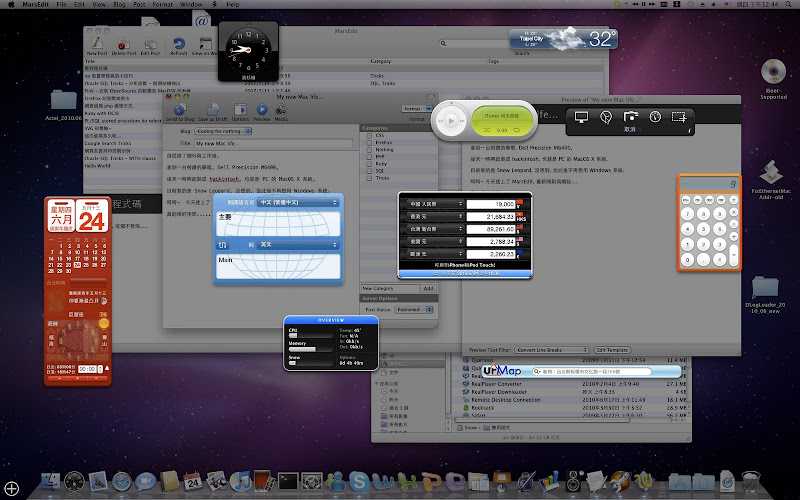Screen dimensions: 800x500
Task: Open iTunes from the Dock
Action: (x=240, y=481)
